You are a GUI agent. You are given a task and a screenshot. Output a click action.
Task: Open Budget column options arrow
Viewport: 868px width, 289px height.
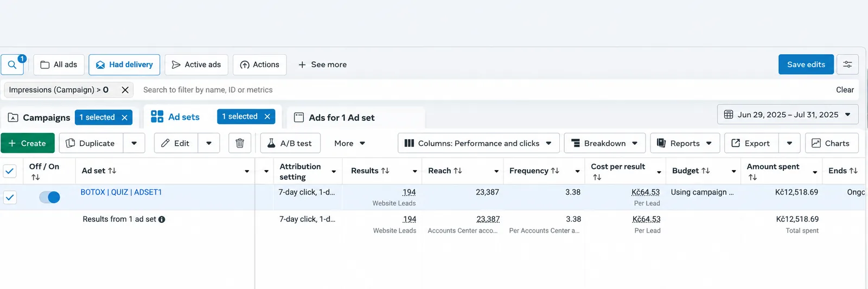click(x=734, y=171)
